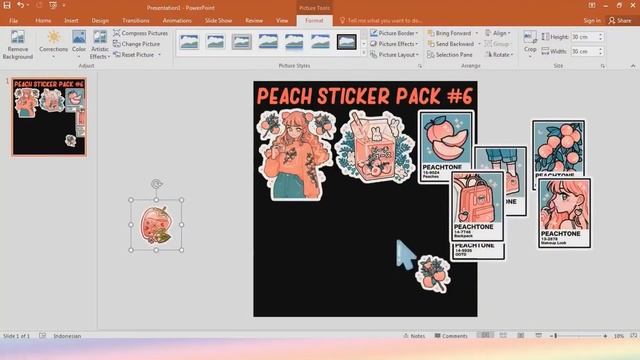Image resolution: width=640 pixels, height=360 pixels.
Task: Click zoom in plus button
Action: pyautogui.click(x=605, y=336)
